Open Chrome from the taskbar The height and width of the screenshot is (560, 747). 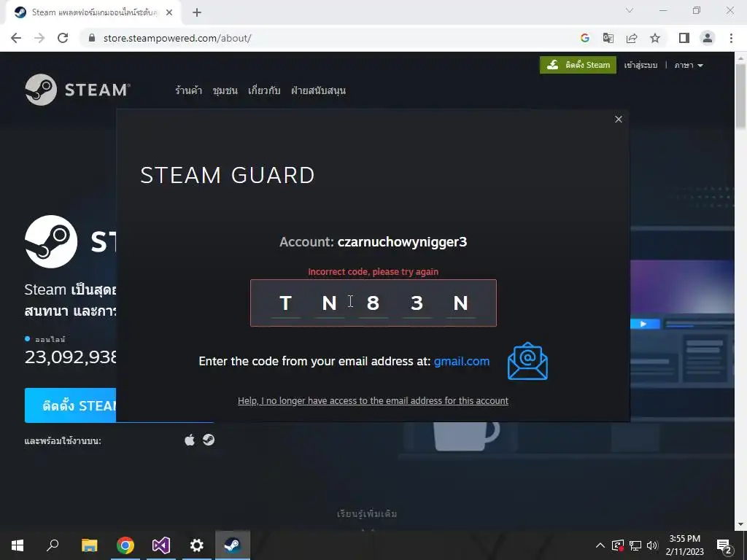click(x=125, y=545)
